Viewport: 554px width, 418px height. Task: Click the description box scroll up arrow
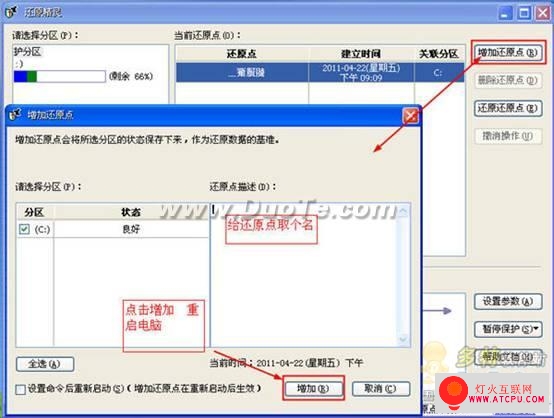coord(403,211)
